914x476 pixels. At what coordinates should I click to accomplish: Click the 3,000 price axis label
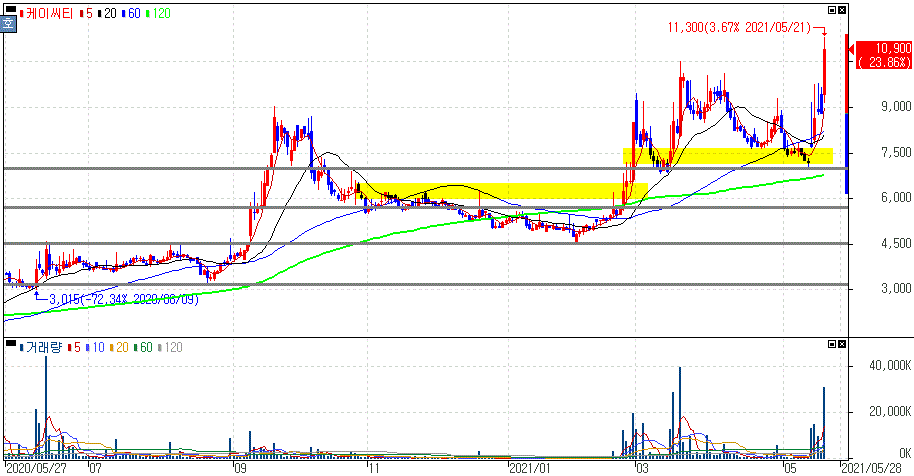click(896, 288)
